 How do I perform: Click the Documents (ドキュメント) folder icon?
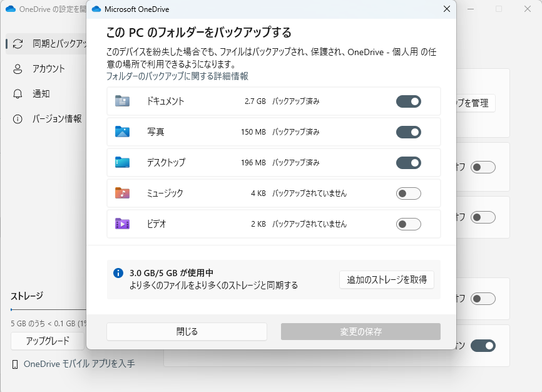(x=123, y=101)
